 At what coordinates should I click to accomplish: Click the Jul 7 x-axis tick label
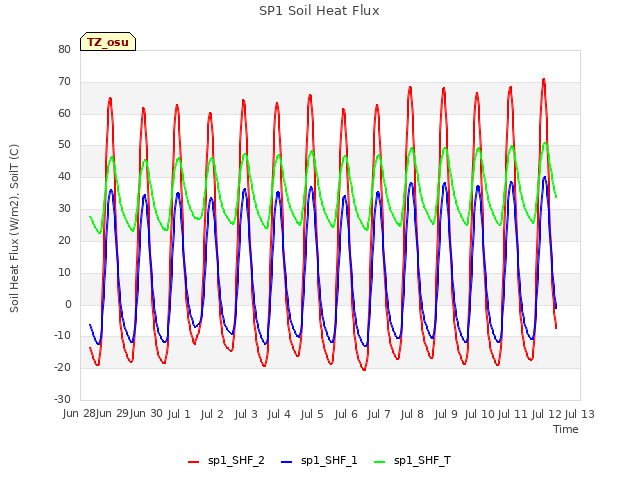point(379,414)
